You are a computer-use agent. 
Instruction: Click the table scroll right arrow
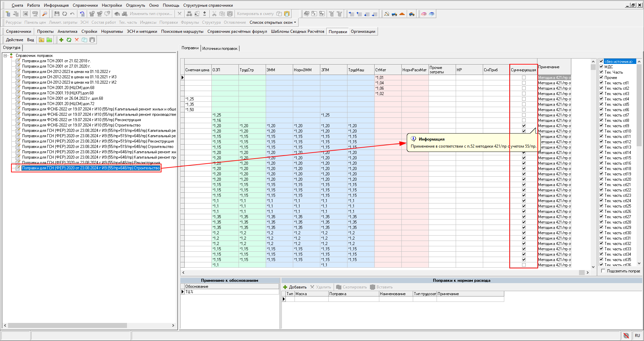coord(587,272)
